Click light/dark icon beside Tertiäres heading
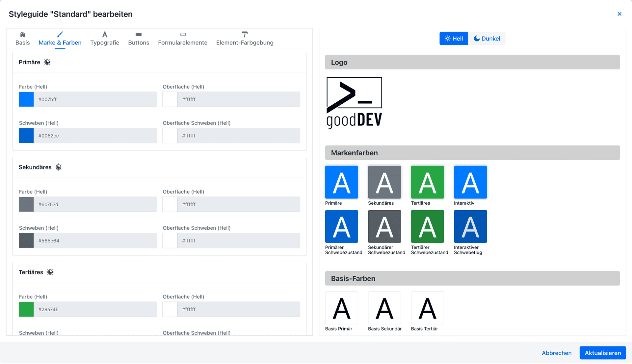Screen dimensions: 632x364 [x=50, y=272]
